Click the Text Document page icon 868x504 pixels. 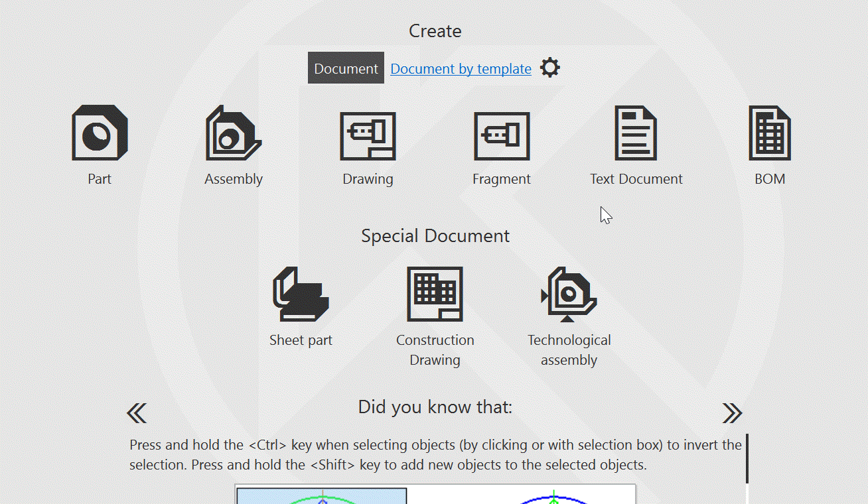point(636,133)
